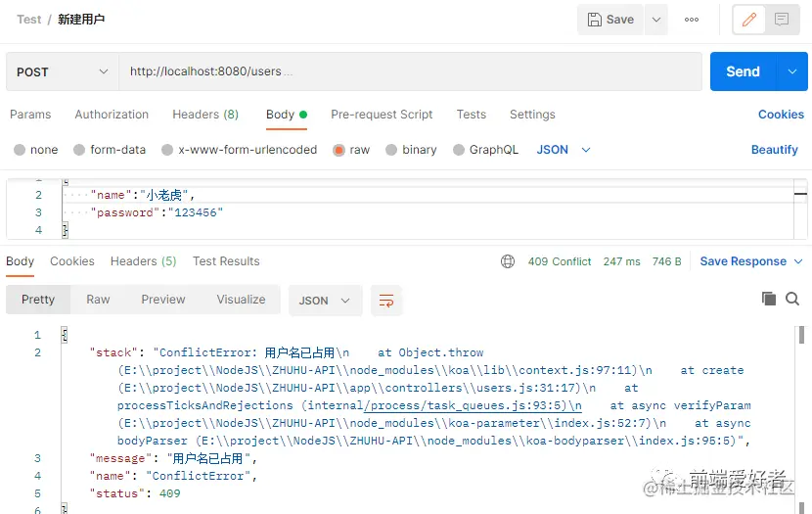Open the Test Results tab
The image size is (812, 514).
(226, 261)
